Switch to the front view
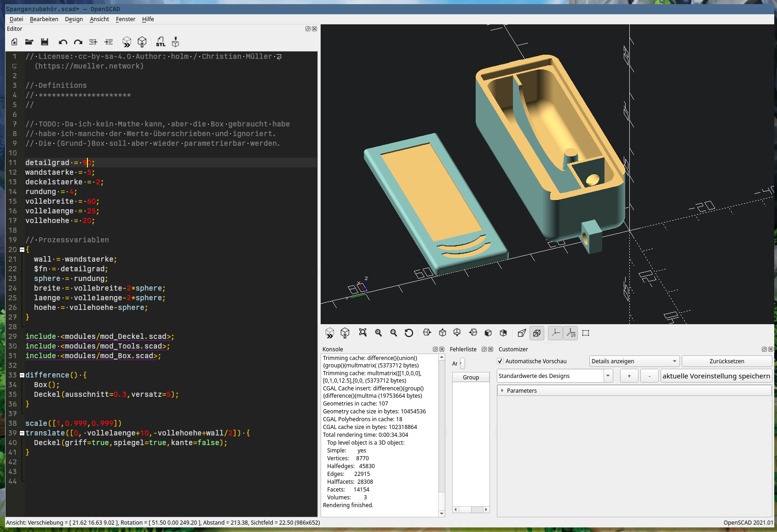 click(488, 333)
